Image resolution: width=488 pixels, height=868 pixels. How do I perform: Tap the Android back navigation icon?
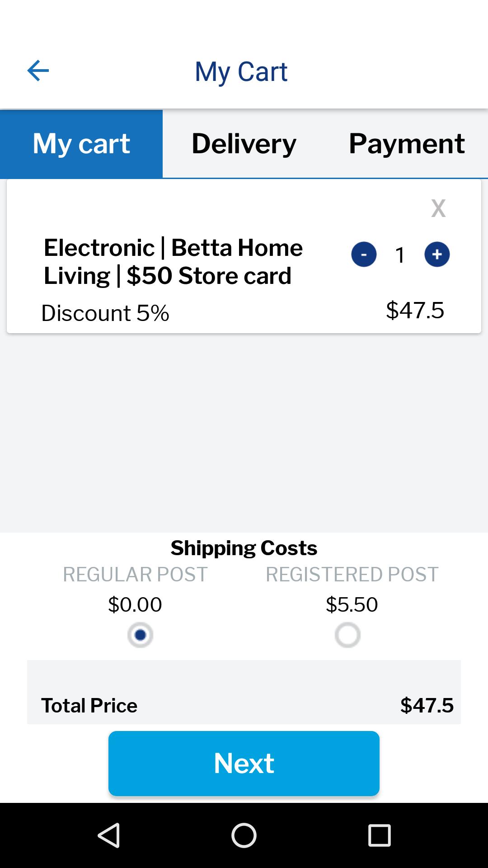[108, 835]
